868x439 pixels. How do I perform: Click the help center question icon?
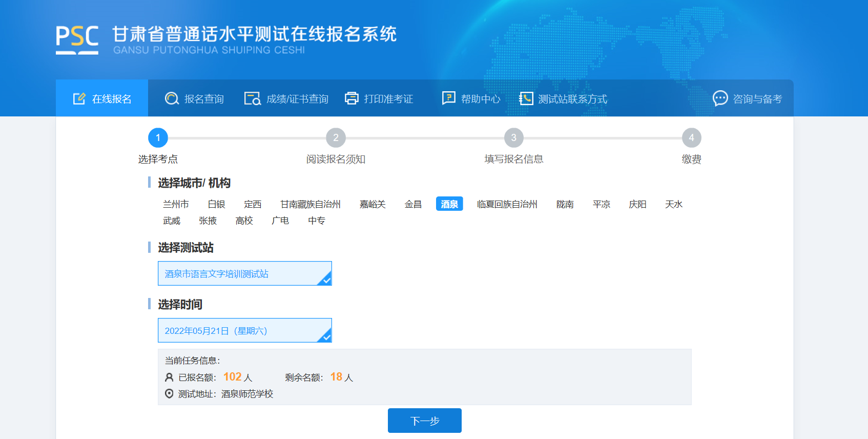448,98
